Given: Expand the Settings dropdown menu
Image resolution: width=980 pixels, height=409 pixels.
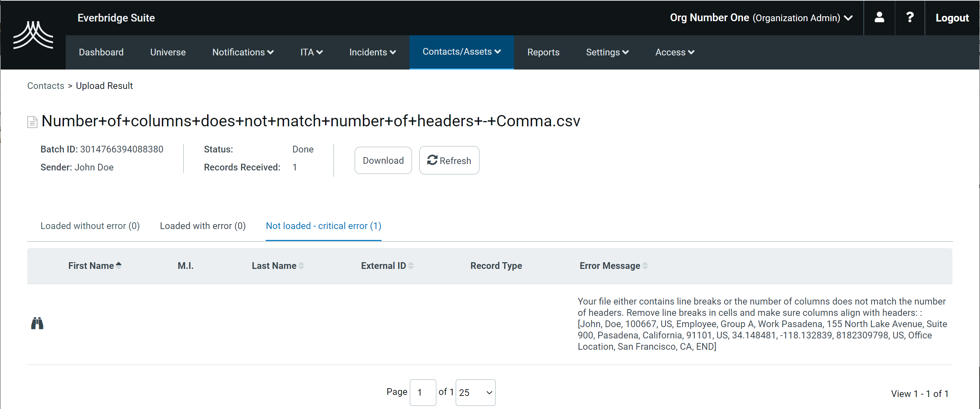Looking at the screenshot, I should point(607,52).
